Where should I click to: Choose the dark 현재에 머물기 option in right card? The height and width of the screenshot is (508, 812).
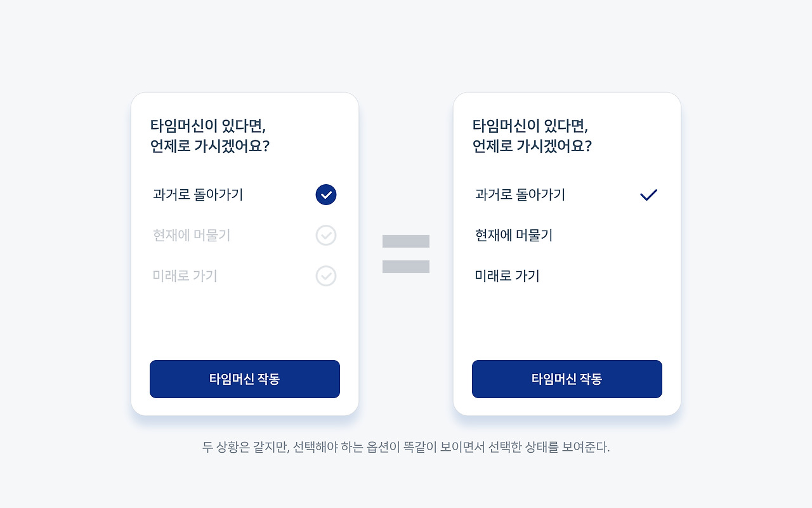514,236
